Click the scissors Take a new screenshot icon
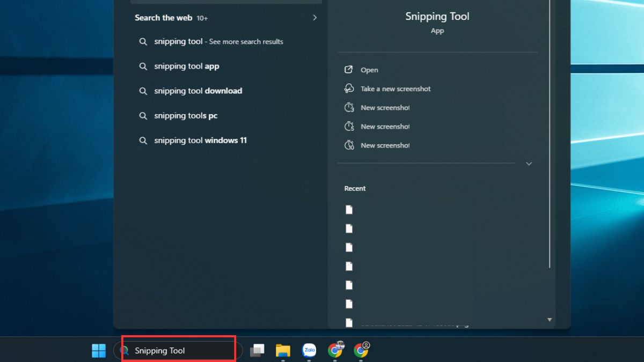This screenshot has height=362, width=644. click(x=349, y=88)
